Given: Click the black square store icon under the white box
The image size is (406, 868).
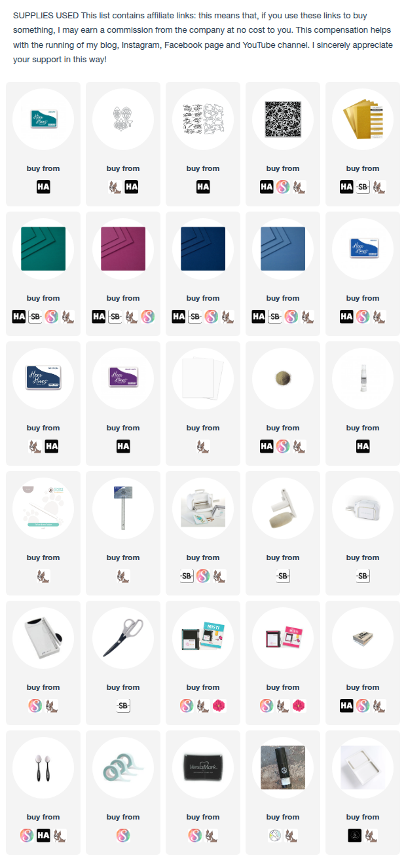Looking at the screenshot, I should 354,835.
